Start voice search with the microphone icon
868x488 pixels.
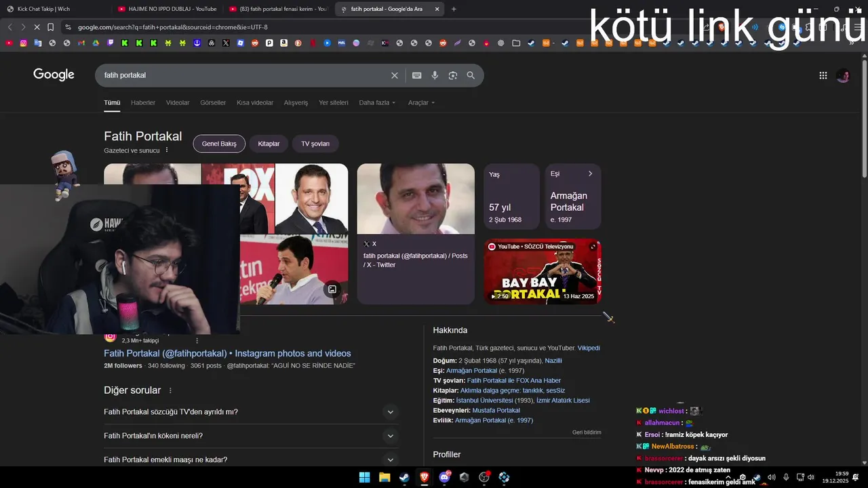click(435, 75)
